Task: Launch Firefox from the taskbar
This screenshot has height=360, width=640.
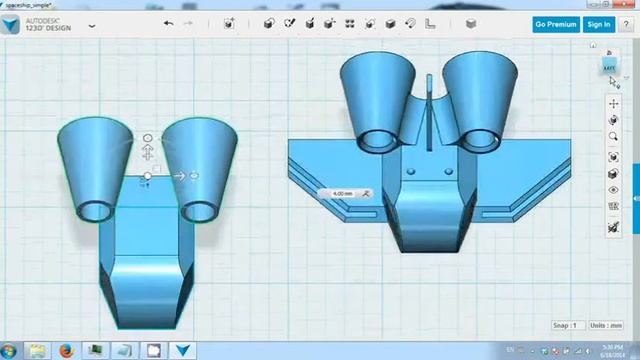Action: 66,351
